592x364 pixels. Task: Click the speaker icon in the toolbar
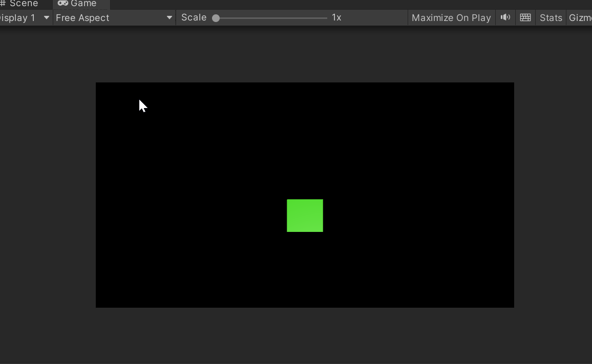click(505, 17)
